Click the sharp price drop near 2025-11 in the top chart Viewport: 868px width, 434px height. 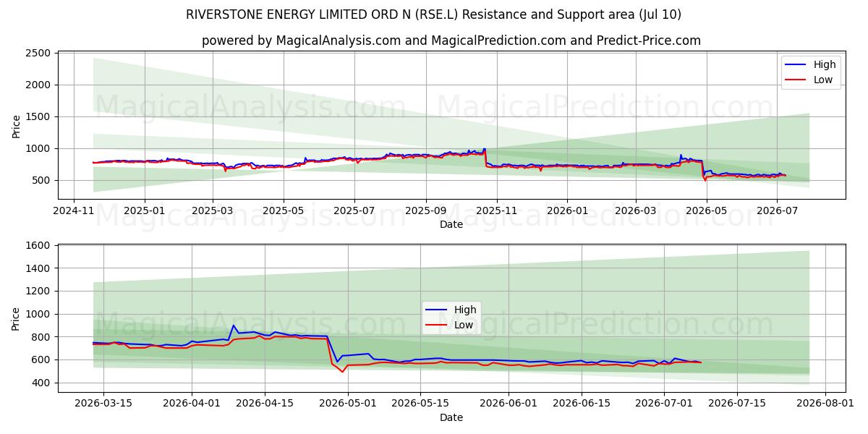[485, 158]
